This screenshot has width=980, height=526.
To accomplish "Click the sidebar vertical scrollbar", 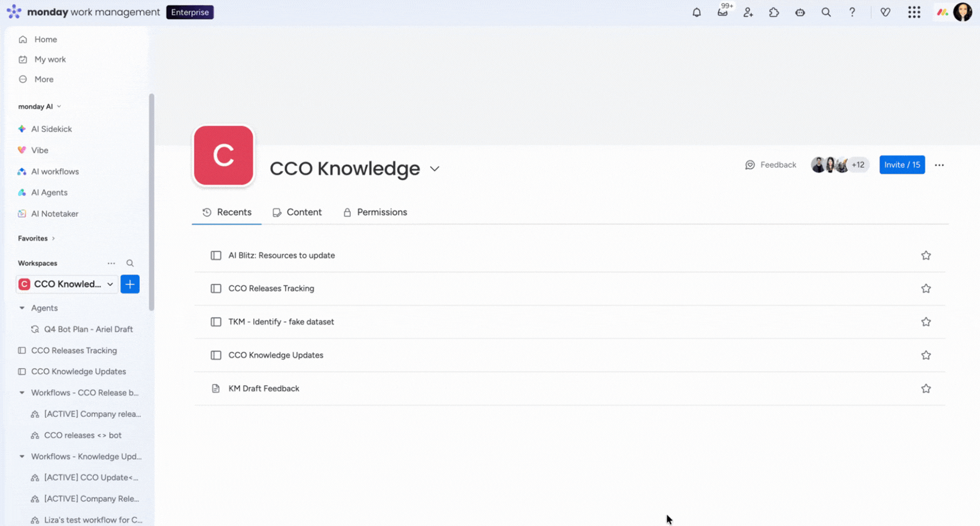I will pos(152,203).
